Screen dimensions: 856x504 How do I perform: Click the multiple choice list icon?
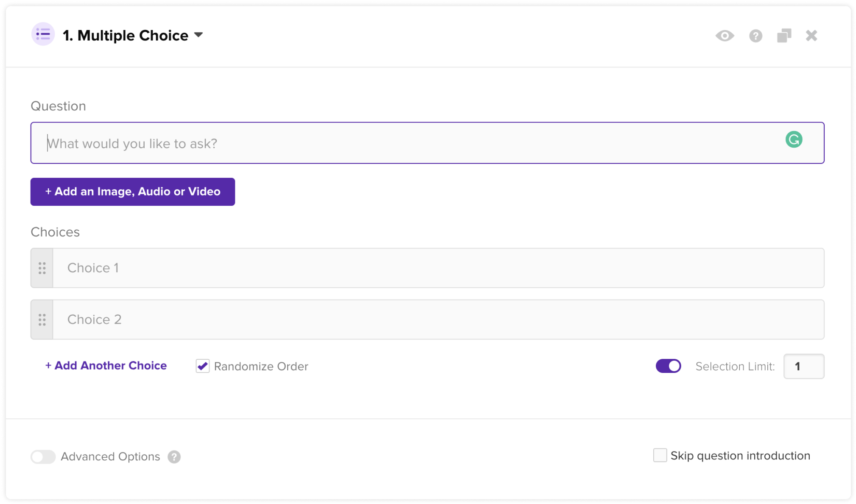pyautogui.click(x=43, y=34)
